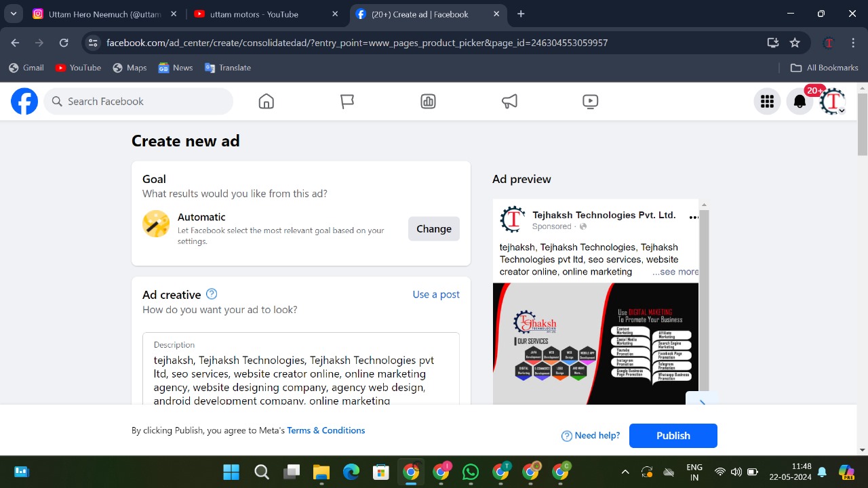Viewport: 868px width, 488px height.
Task: Open the Maps bookmark
Action: 130,68
